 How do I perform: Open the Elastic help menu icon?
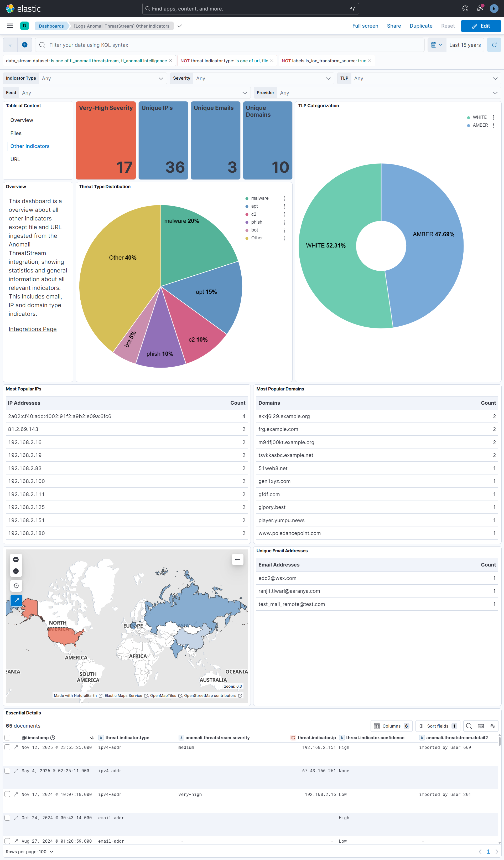click(465, 8)
